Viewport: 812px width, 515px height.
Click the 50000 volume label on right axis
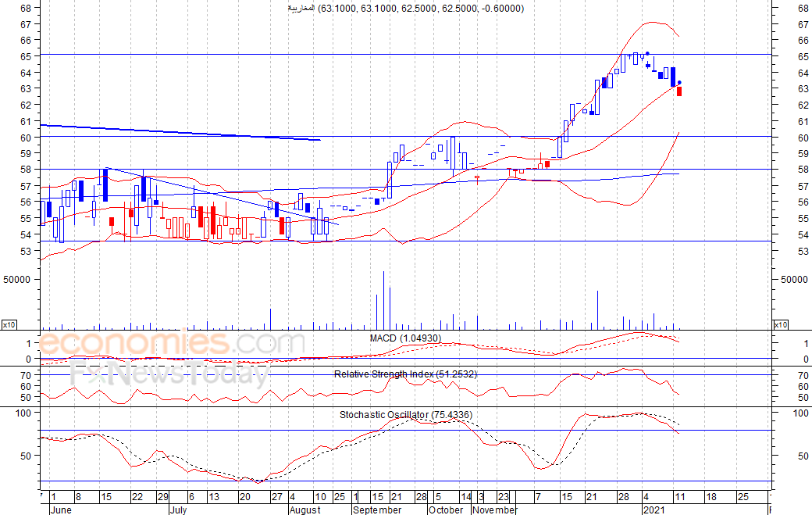point(794,279)
